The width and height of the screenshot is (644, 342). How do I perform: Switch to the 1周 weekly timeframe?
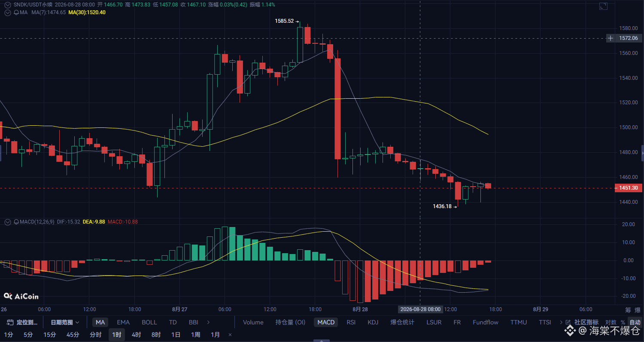click(x=195, y=335)
